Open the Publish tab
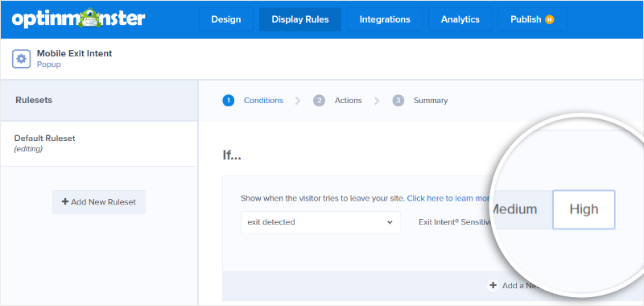Viewport: 644px width, 306px height. click(x=532, y=19)
